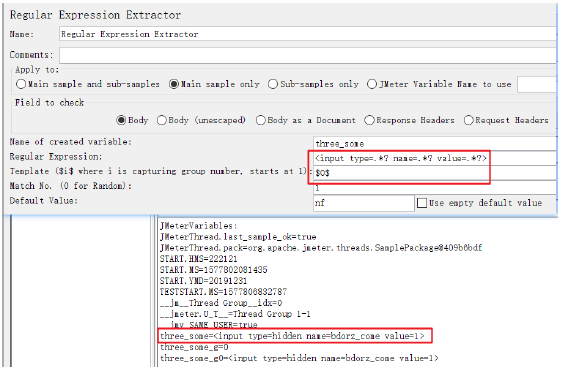Click the JMeter Variable Name text box

point(537,84)
